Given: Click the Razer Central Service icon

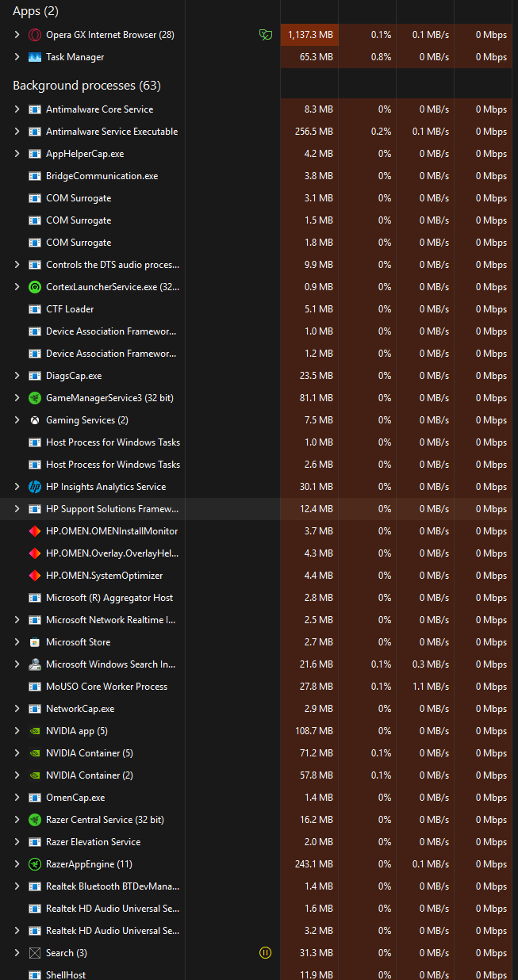Looking at the screenshot, I should [x=35, y=820].
